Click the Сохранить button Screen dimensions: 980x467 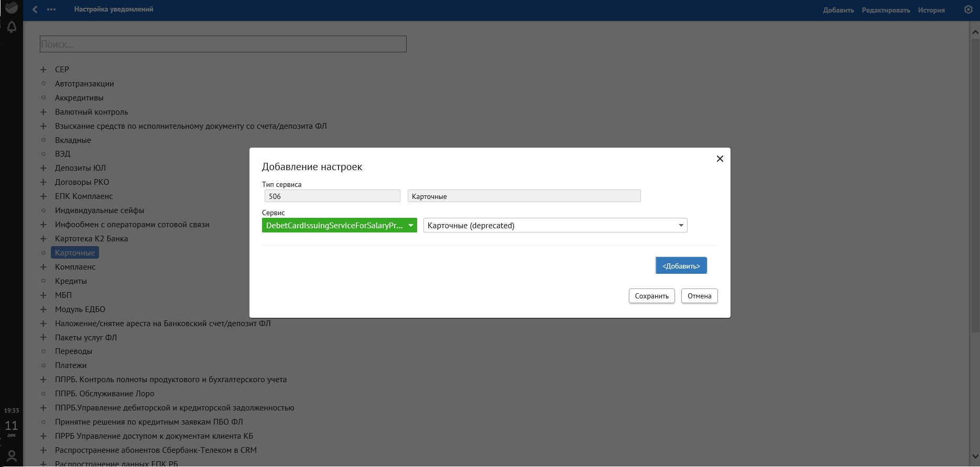(x=651, y=296)
